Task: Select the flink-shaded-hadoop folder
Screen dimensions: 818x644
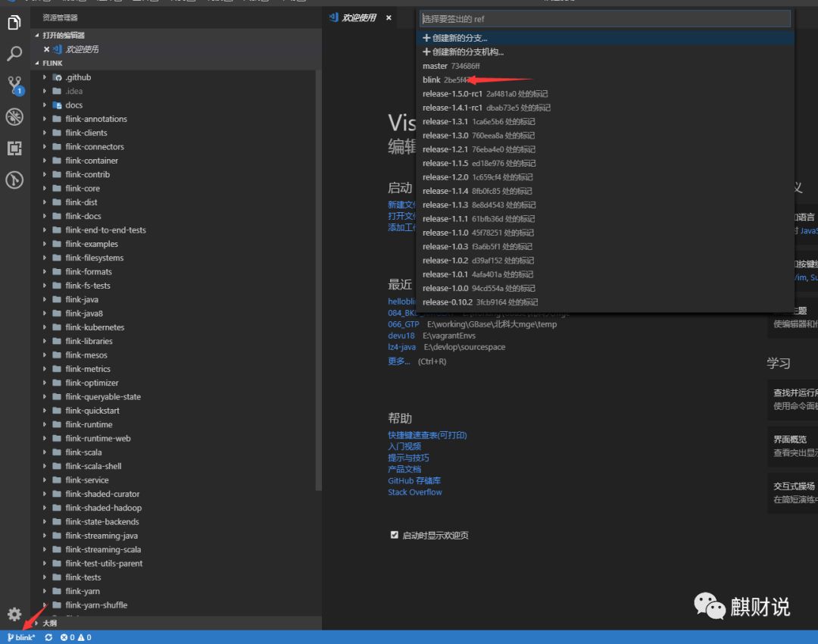Action: click(104, 508)
